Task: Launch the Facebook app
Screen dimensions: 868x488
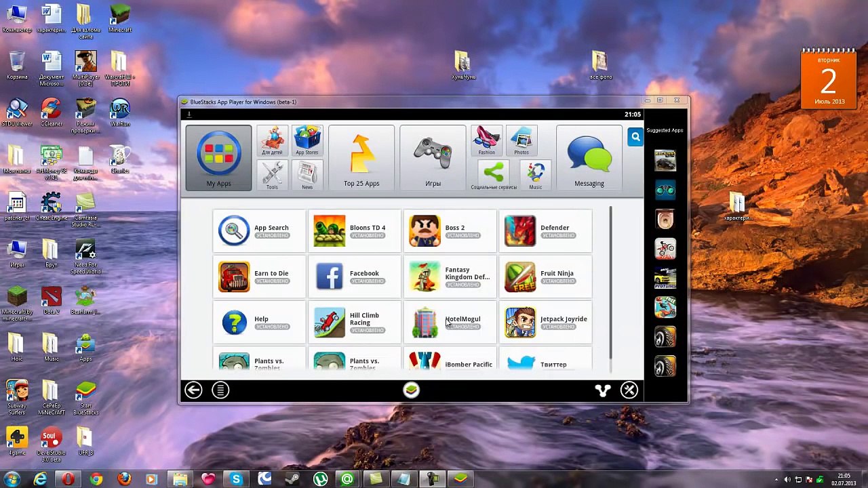Action: (355, 277)
